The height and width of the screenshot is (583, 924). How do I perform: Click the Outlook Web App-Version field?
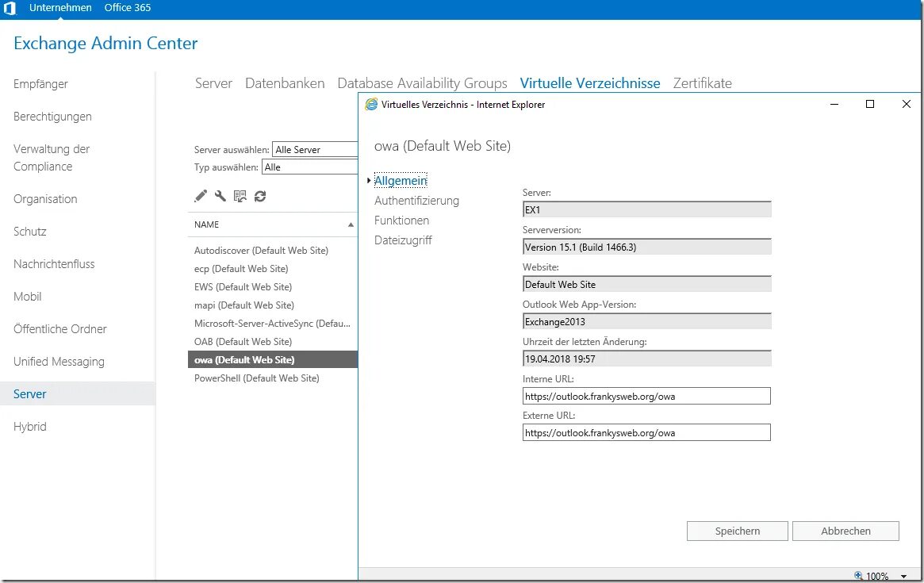click(646, 321)
